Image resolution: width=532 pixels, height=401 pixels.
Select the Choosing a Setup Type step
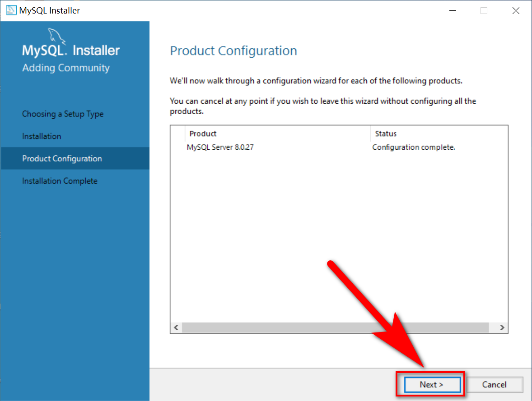(x=63, y=114)
